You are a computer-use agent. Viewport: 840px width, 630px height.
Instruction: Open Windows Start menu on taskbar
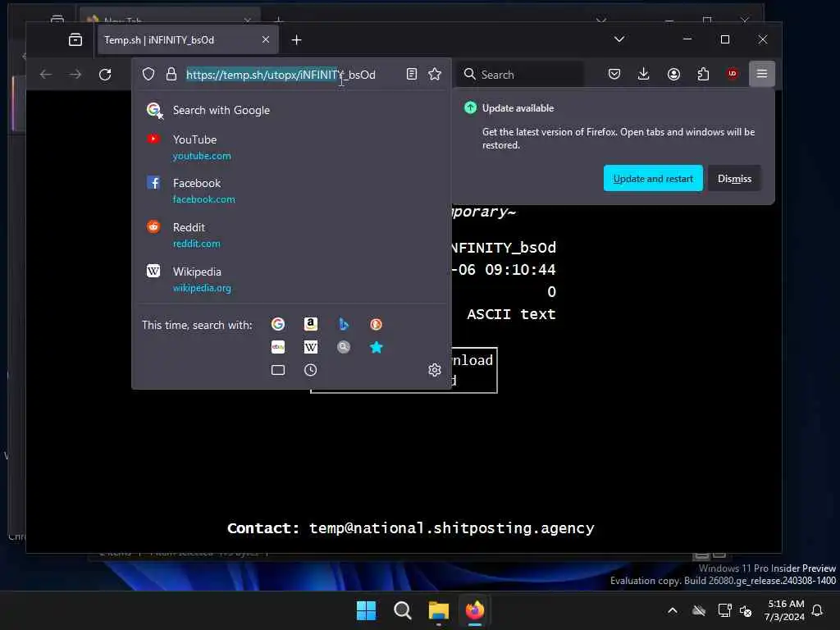(367, 610)
